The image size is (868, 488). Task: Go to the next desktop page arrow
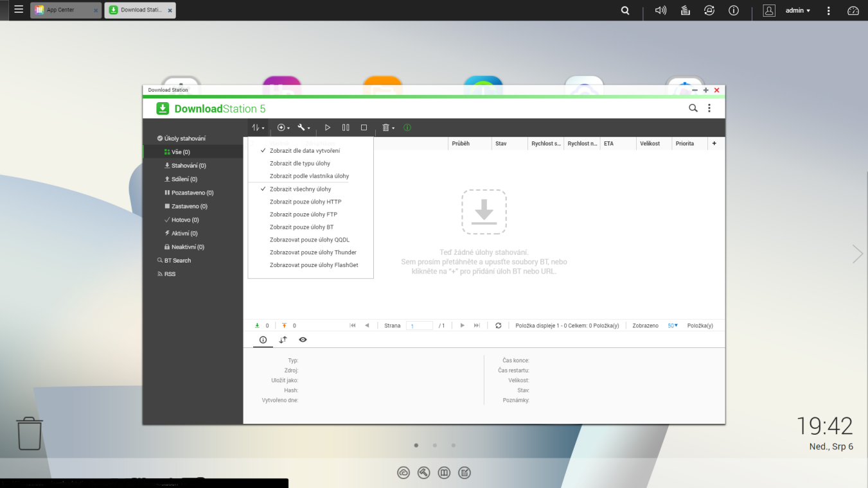point(858,254)
